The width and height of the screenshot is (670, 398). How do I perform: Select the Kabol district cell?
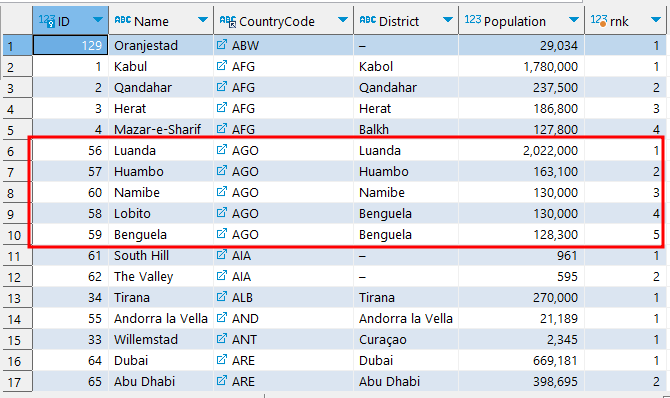(406, 66)
